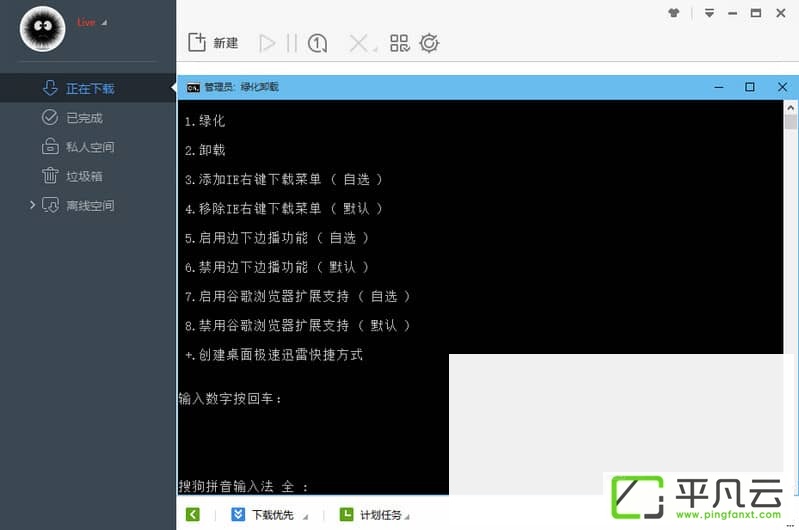Click the new task document icon
Image resolution: width=799 pixels, height=530 pixels.
click(197, 42)
